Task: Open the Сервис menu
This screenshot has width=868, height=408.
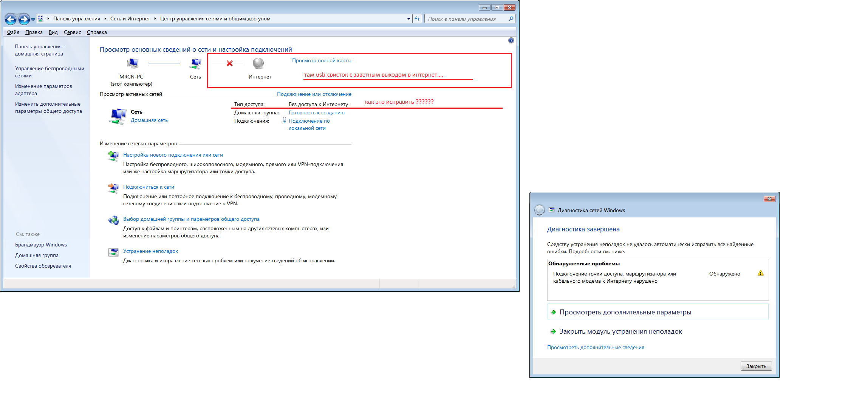Action: [x=72, y=32]
